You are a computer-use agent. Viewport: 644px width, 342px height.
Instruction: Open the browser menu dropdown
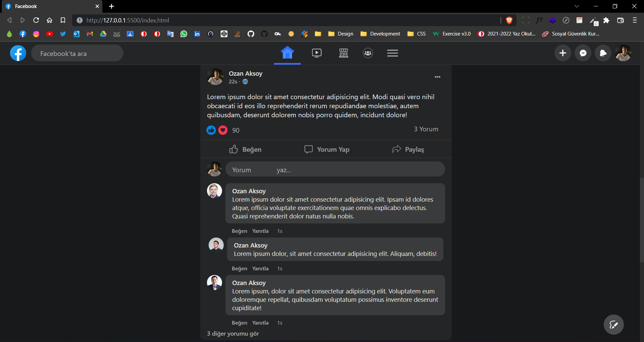tap(635, 20)
